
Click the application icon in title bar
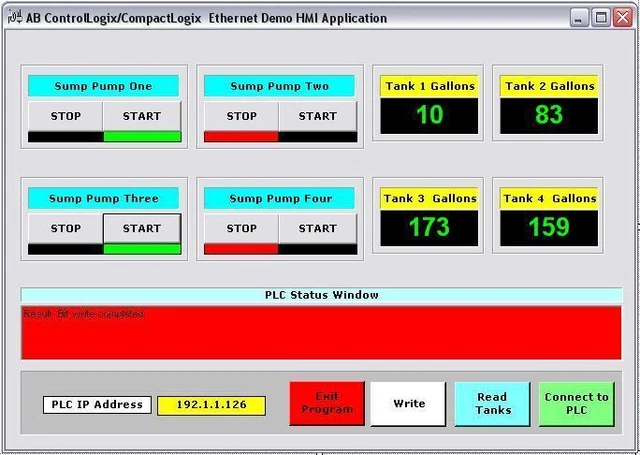15,18
